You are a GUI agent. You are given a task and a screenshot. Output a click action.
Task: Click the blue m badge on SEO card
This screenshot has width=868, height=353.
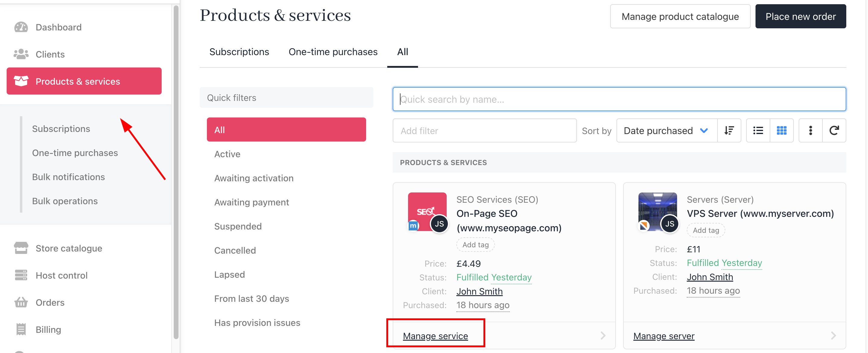(x=413, y=226)
